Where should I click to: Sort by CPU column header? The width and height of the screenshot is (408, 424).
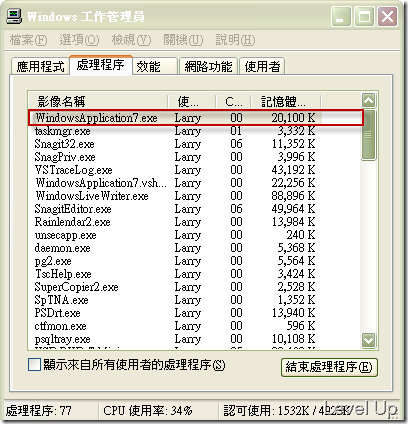tap(233, 101)
